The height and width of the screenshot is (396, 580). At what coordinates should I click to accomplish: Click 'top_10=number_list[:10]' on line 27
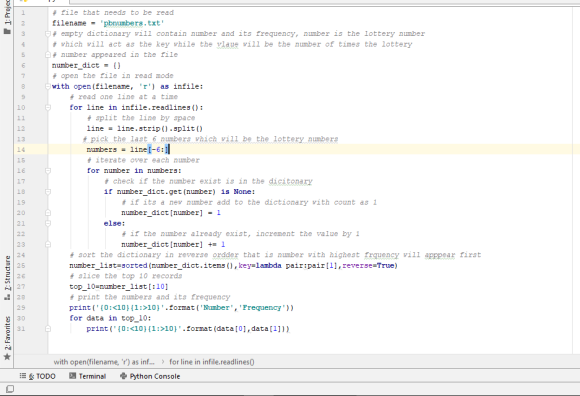pyautogui.click(x=119, y=287)
